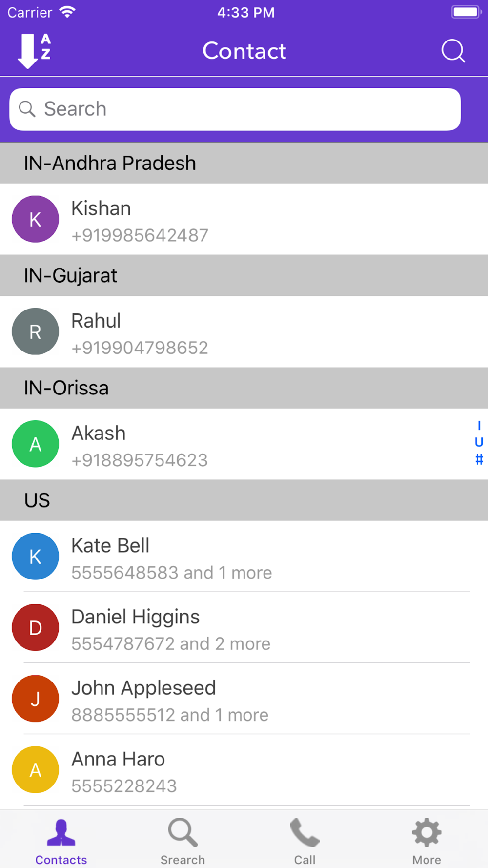Select Kishan's purple K avatar
Screen dimensions: 488x868
coord(35,219)
